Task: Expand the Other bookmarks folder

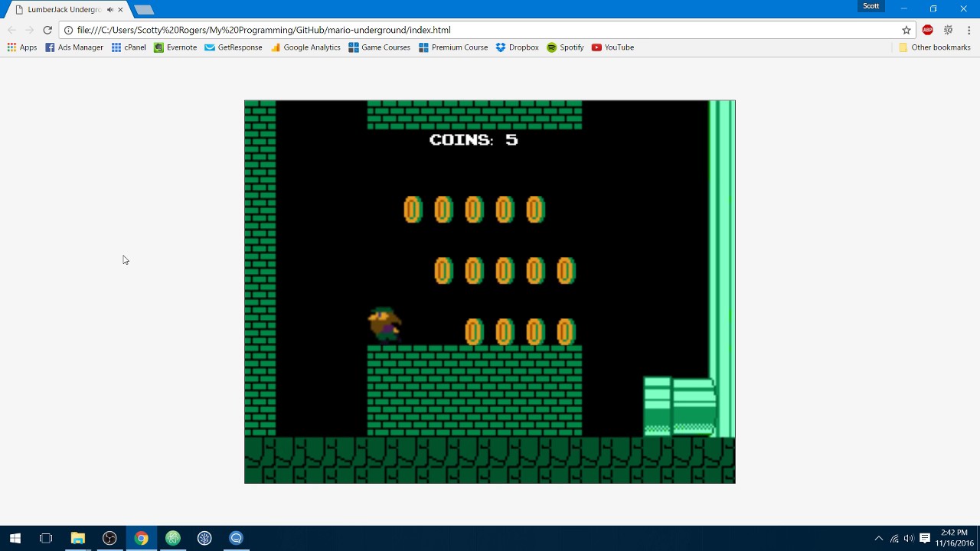Action: coord(934,47)
